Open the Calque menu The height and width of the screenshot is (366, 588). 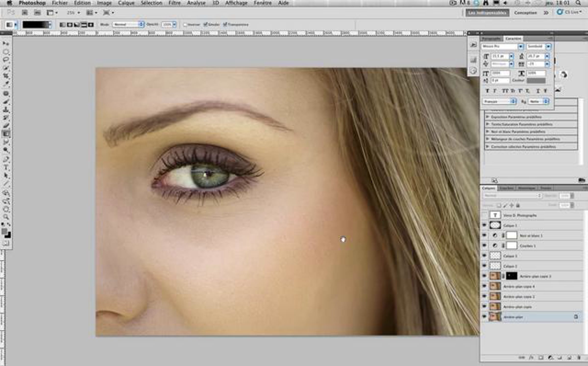(x=126, y=3)
